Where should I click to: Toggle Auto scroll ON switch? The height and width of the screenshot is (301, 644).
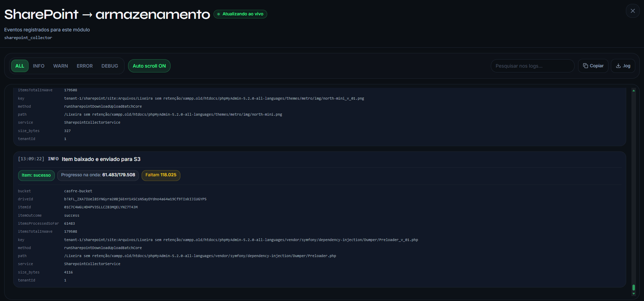(149, 66)
